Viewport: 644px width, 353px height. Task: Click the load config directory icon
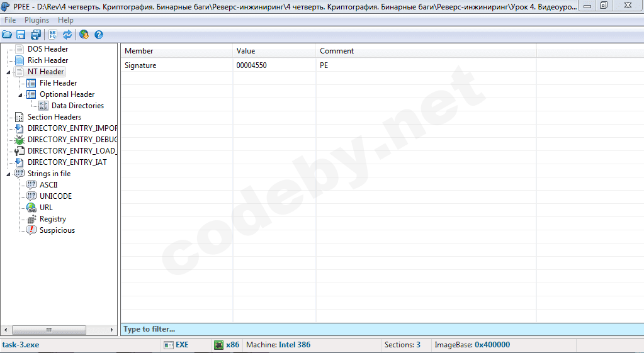click(x=20, y=151)
